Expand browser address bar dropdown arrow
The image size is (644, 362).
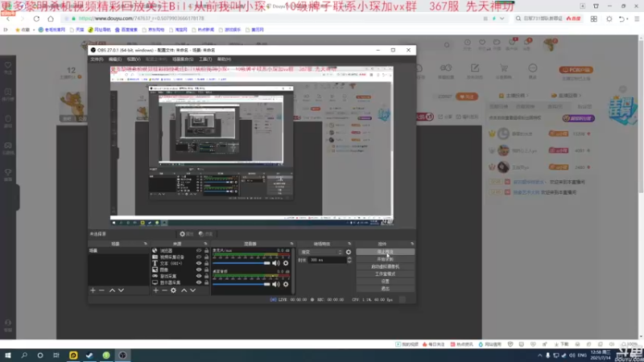point(502,19)
